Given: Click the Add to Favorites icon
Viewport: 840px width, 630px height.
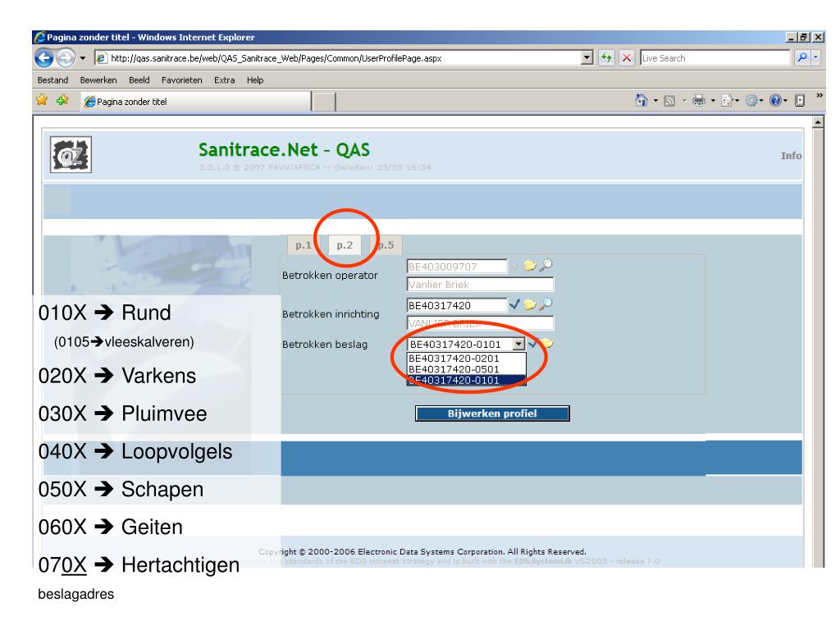Looking at the screenshot, I should point(62,100).
